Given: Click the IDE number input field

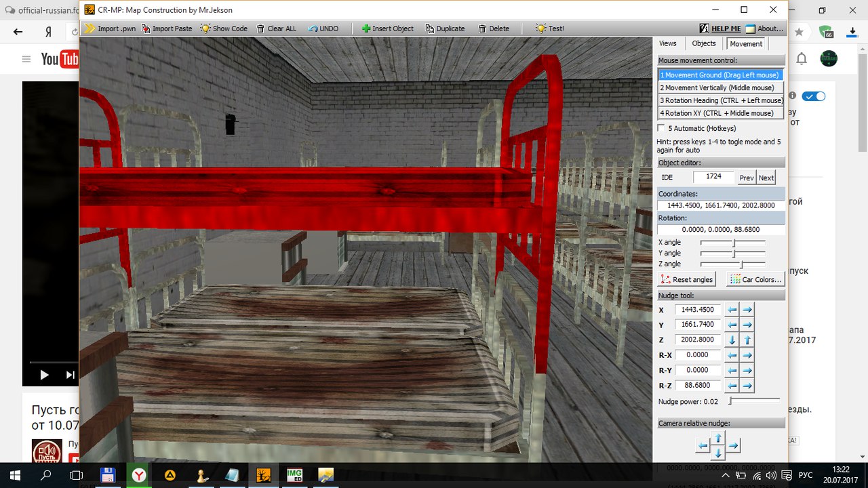Looking at the screenshot, I should click(713, 177).
